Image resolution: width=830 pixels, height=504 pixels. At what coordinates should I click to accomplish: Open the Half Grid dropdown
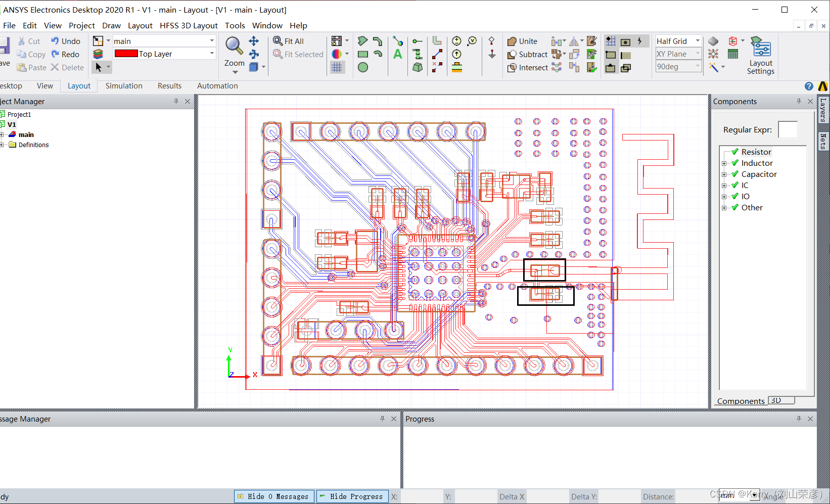tap(698, 41)
